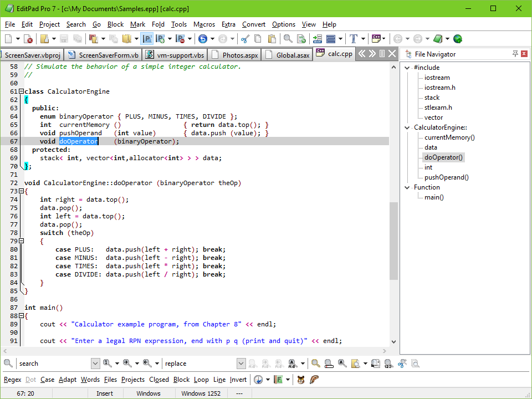Toggle the Words search option

[90, 379]
